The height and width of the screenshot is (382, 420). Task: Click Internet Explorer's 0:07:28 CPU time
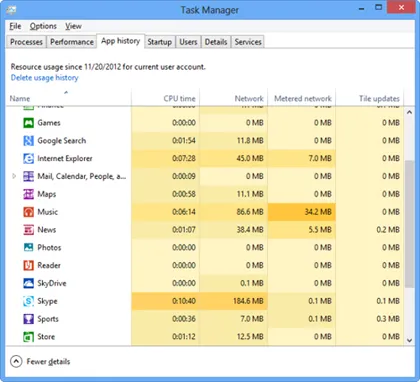click(x=184, y=159)
